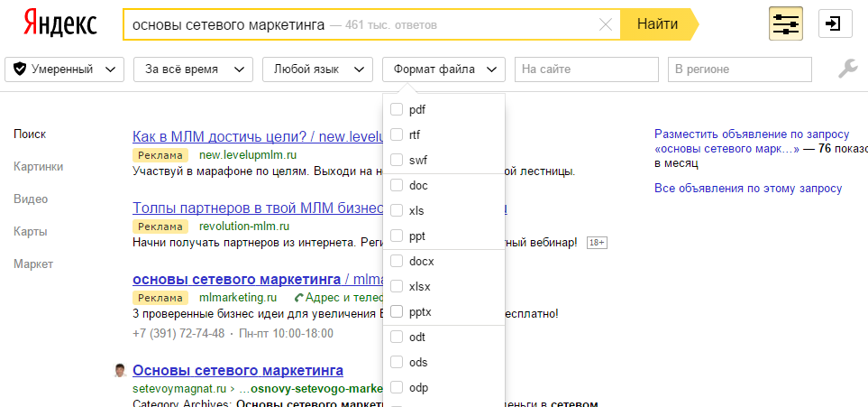
Task: Check the odt file format box
Action: 397,338
